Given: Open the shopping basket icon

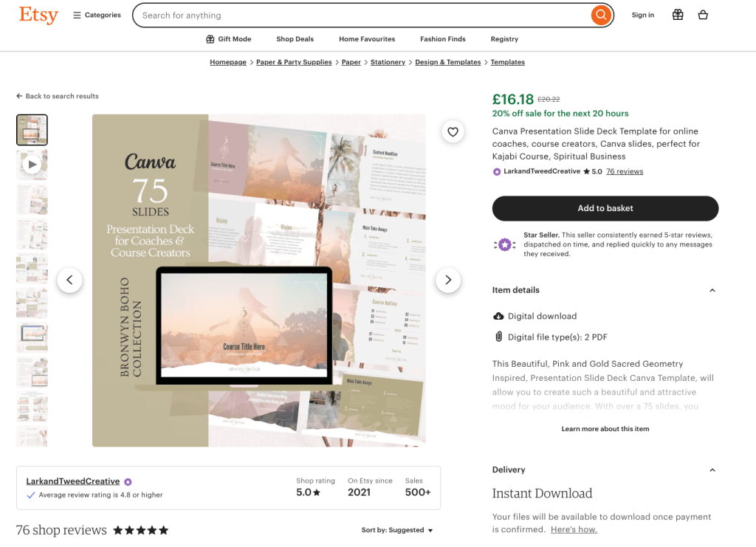Looking at the screenshot, I should pos(703,15).
